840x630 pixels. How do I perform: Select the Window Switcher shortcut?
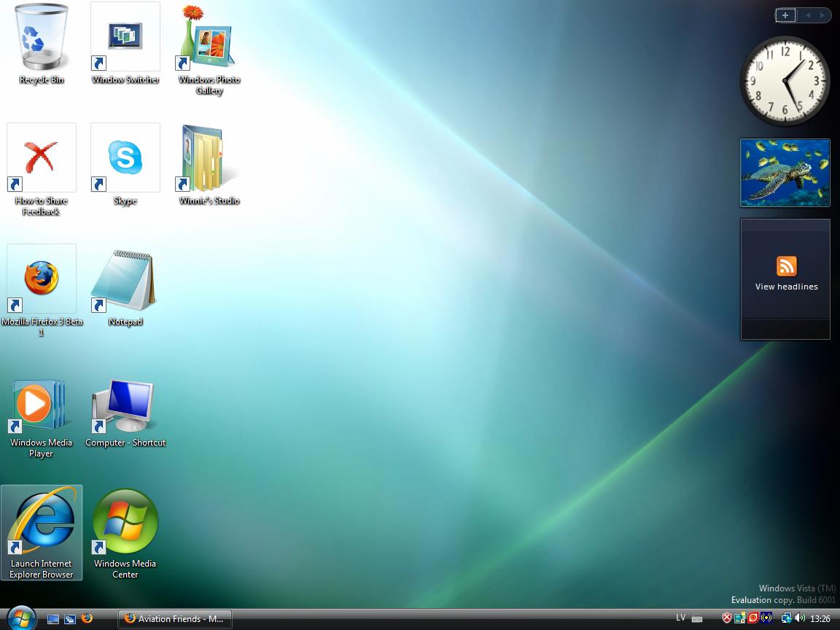coord(125,44)
